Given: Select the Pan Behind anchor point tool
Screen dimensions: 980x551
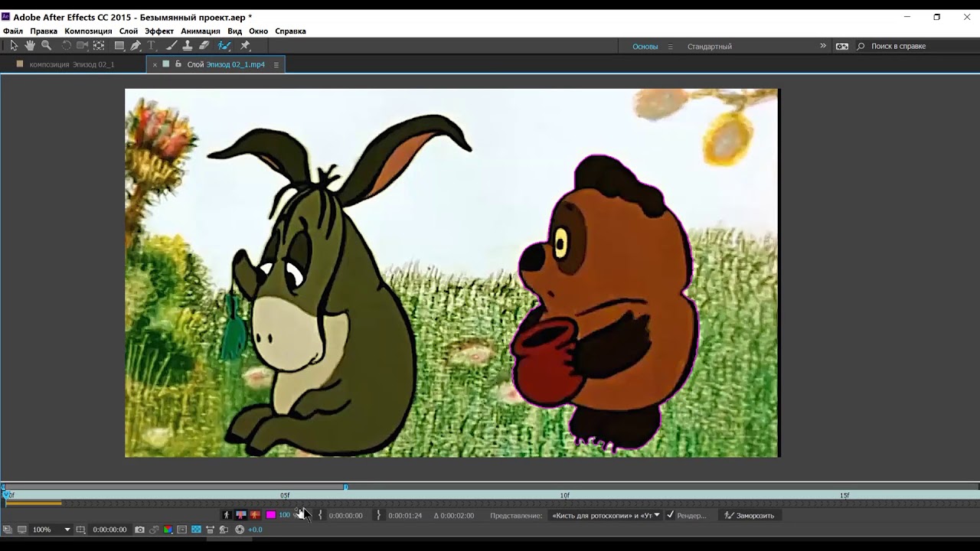Looking at the screenshot, I should [99, 46].
